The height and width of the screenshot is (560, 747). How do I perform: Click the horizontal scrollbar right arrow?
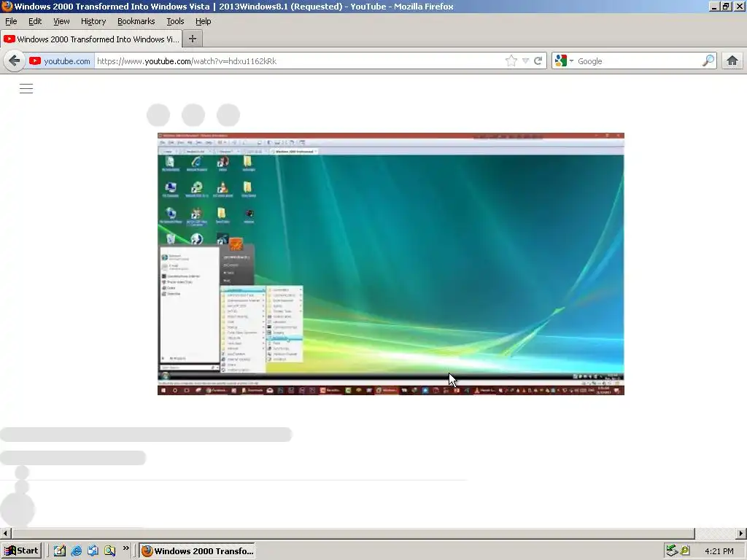741,533
